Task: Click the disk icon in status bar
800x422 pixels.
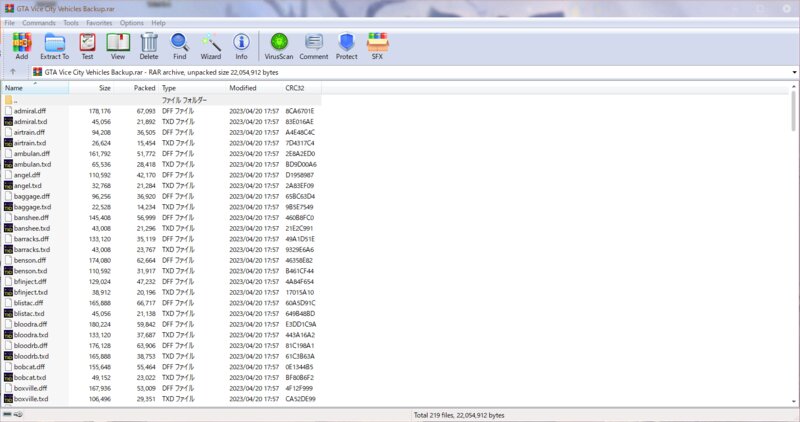Action: 7,414
